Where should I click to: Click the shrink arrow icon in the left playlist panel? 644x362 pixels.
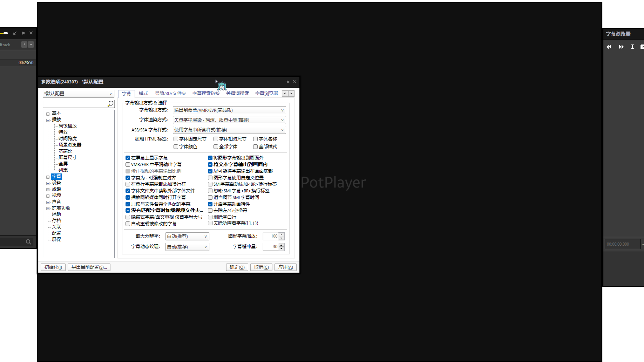[15, 33]
